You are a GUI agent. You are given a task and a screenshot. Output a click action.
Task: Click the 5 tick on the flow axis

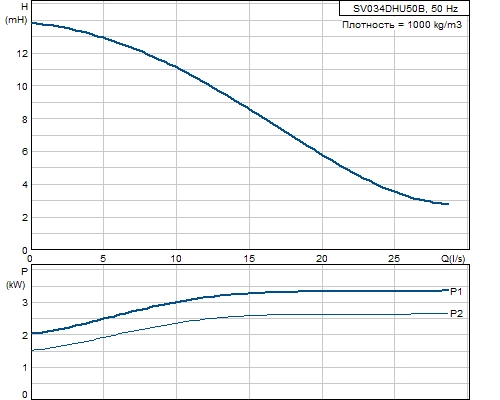pos(103,259)
